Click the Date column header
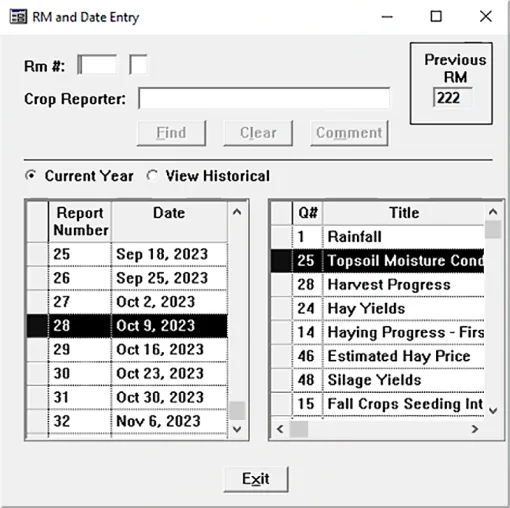This screenshot has width=510, height=508. [169, 222]
